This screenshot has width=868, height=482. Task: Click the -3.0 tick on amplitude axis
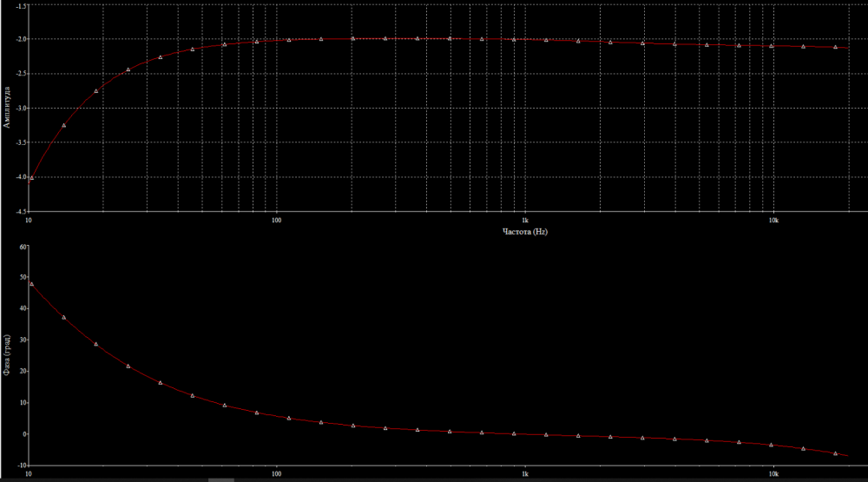pos(20,108)
